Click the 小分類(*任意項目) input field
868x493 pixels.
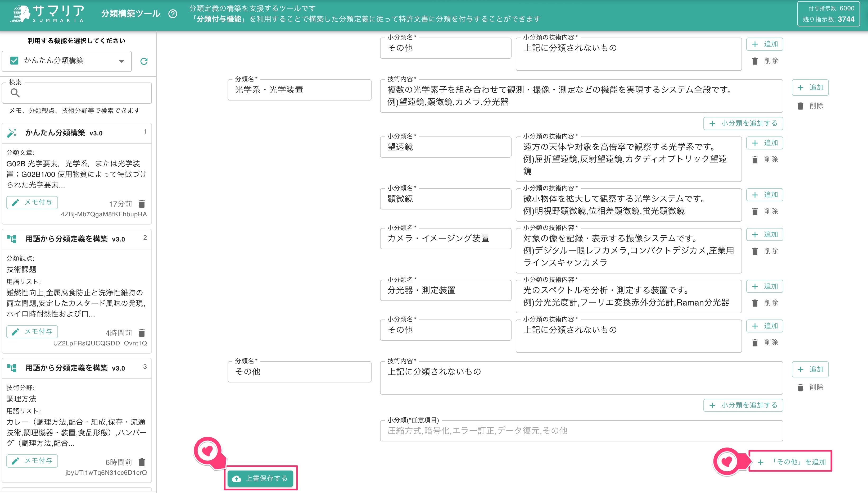click(581, 431)
